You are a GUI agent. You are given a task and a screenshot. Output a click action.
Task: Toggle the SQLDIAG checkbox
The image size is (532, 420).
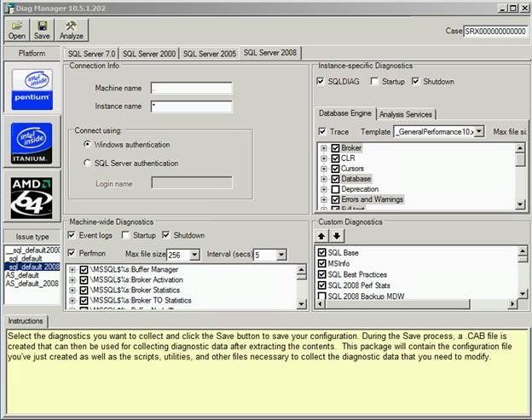click(321, 81)
